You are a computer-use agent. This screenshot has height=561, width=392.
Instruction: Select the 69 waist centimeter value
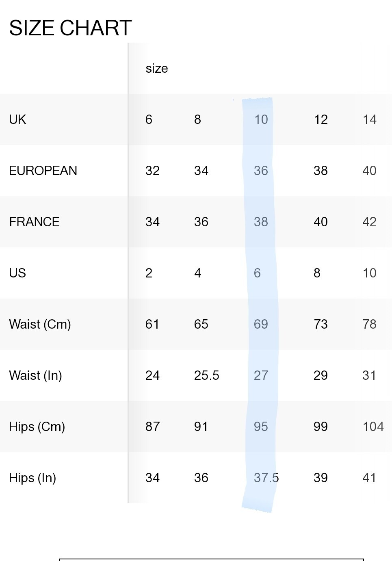[x=261, y=324]
